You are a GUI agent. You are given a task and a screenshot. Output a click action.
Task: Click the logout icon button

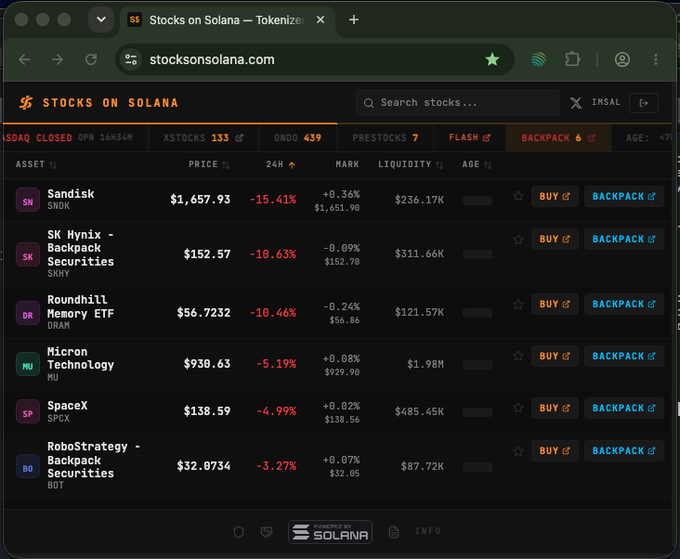point(644,103)
